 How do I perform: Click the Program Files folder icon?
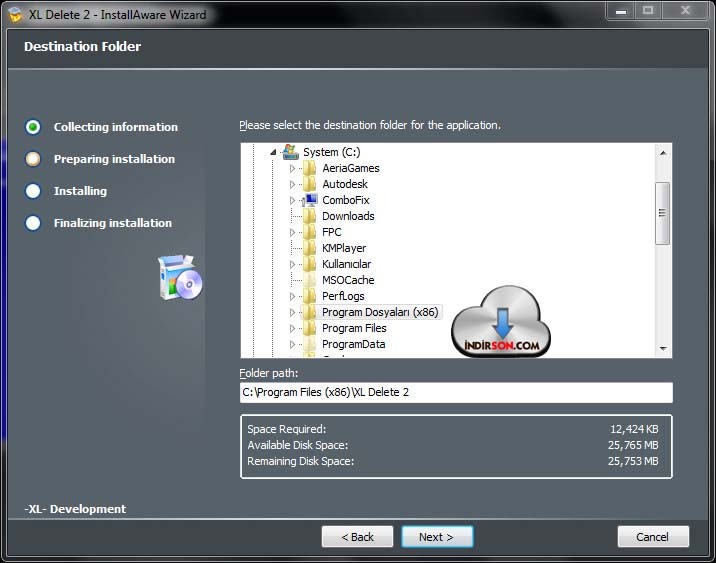tap(310, 328)
